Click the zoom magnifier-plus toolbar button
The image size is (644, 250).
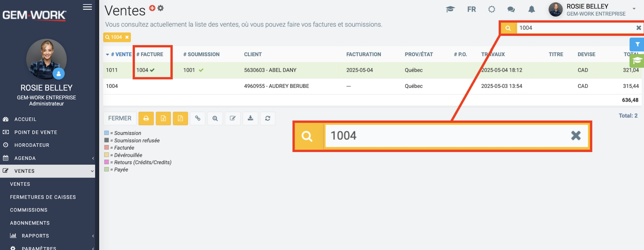click(x=215, y=118)
